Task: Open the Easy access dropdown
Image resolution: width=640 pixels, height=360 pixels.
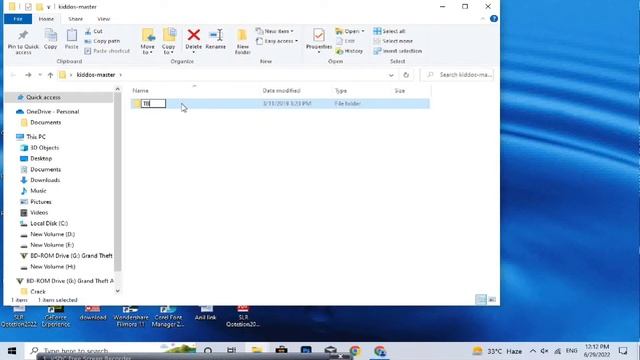Action: 277,41
